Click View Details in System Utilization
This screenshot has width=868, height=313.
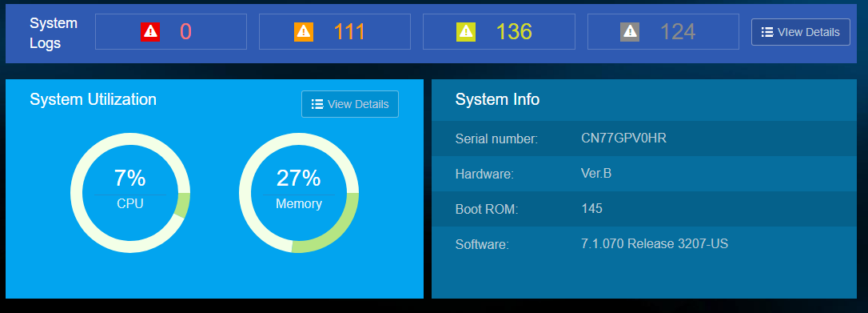(x=350, y=104)
